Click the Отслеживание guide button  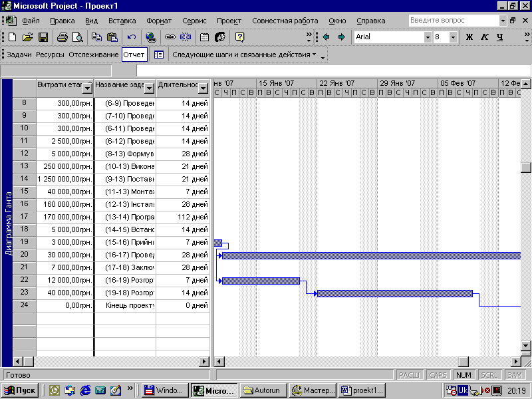pos(94,55)
